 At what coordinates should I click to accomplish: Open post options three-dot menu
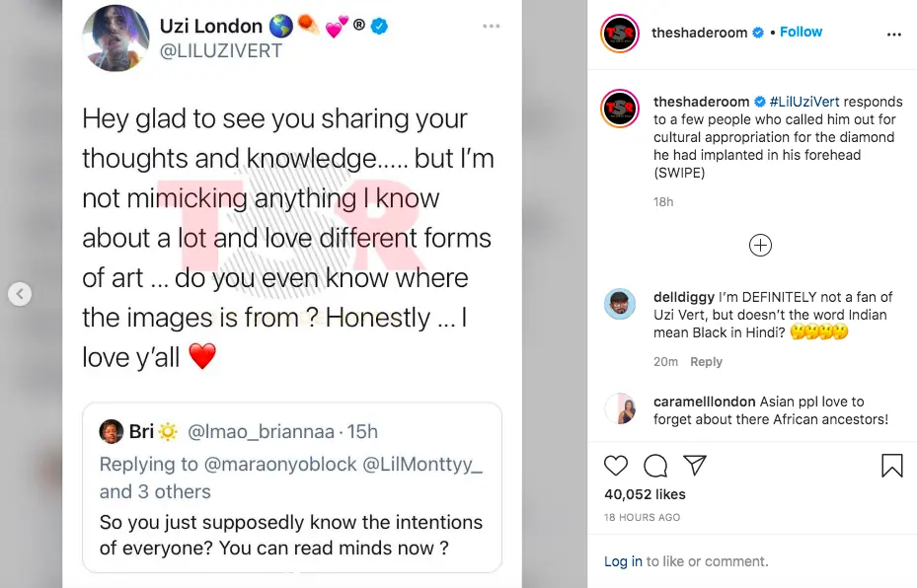click(x=894, y=34)
